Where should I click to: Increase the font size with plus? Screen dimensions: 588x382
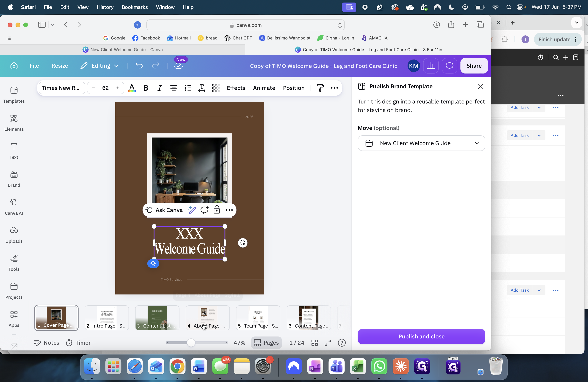pos(118,88)
